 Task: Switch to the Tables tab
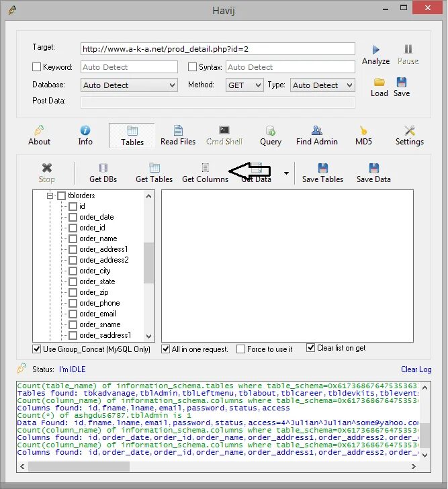tap(132, 136)
